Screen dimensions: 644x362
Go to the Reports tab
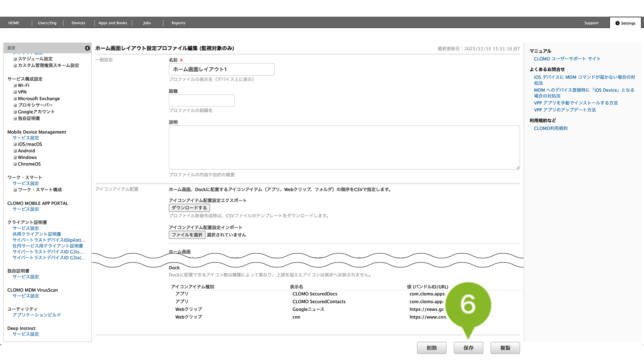coord(178,23)
